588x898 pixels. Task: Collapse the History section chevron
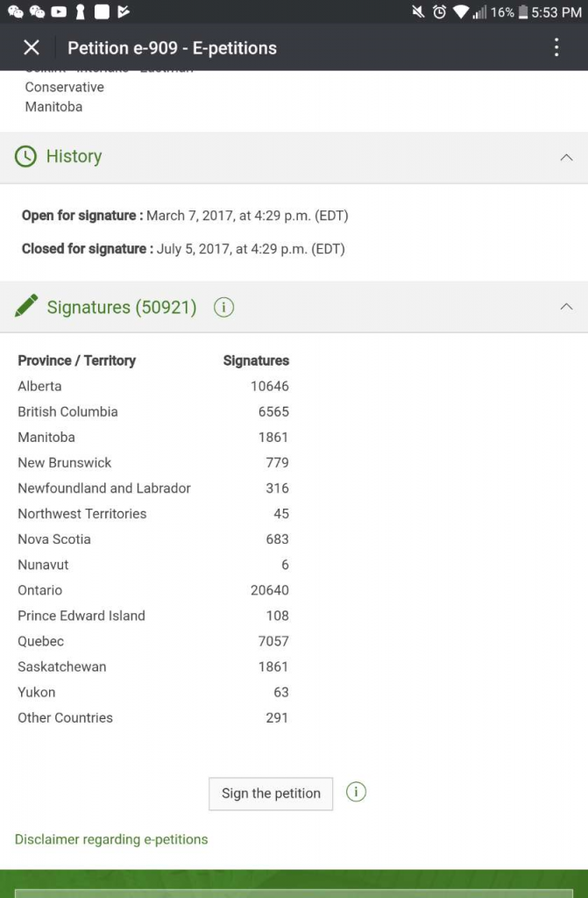coord(566,157)
